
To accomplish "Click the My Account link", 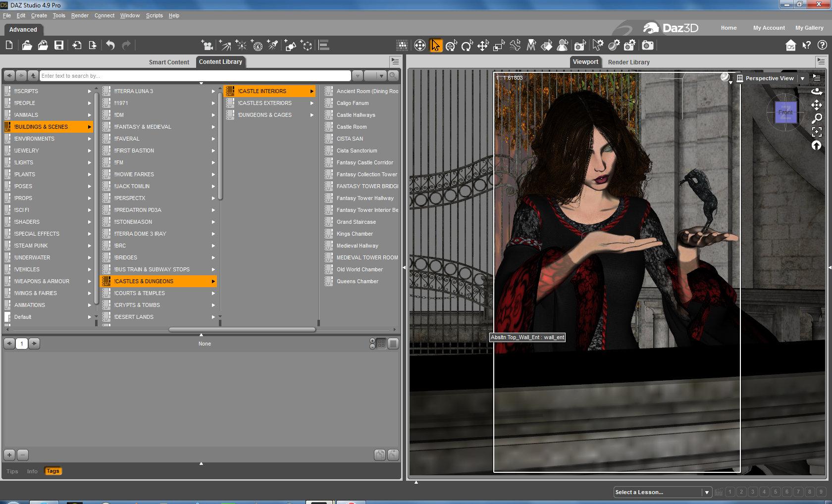I will pos(769,28).
